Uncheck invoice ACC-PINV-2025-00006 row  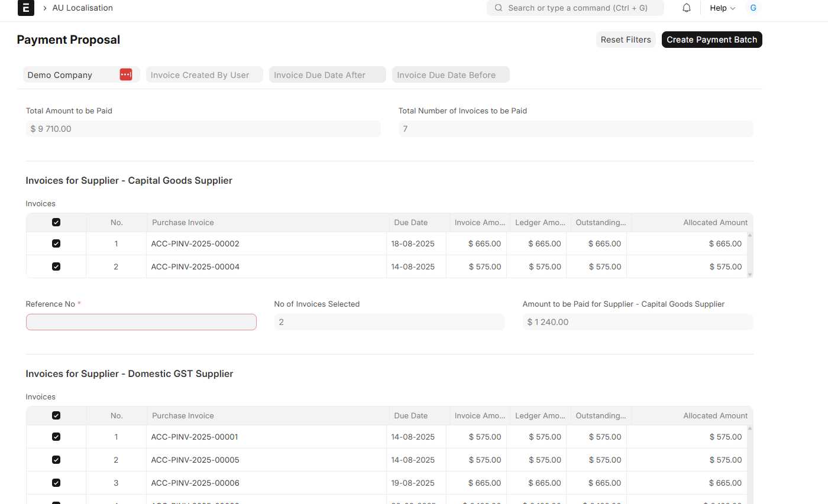[56, 483]
